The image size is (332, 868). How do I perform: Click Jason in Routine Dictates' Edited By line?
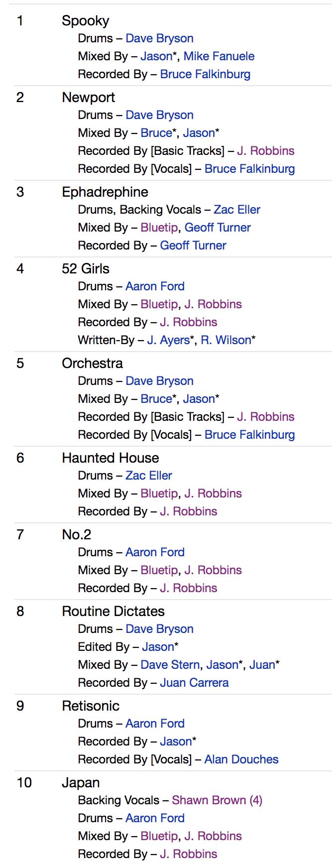[x=158, y=647]
